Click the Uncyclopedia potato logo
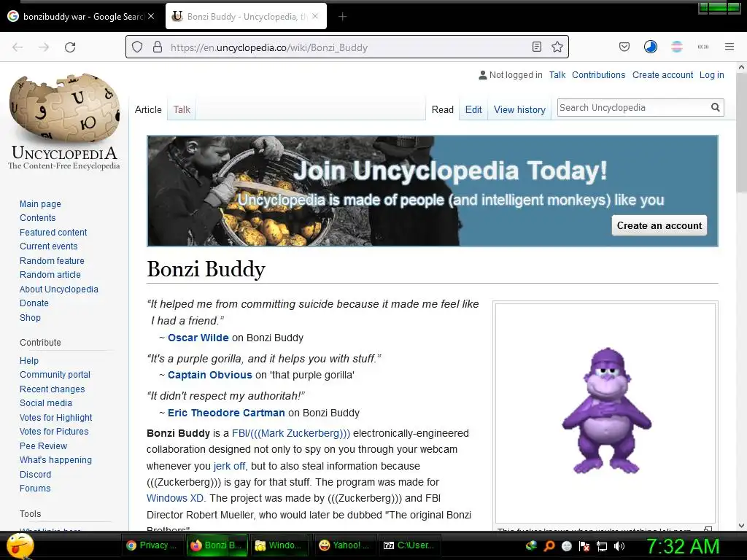The width and height of the screenshot is (747, 560). click(x=64, y=107)
